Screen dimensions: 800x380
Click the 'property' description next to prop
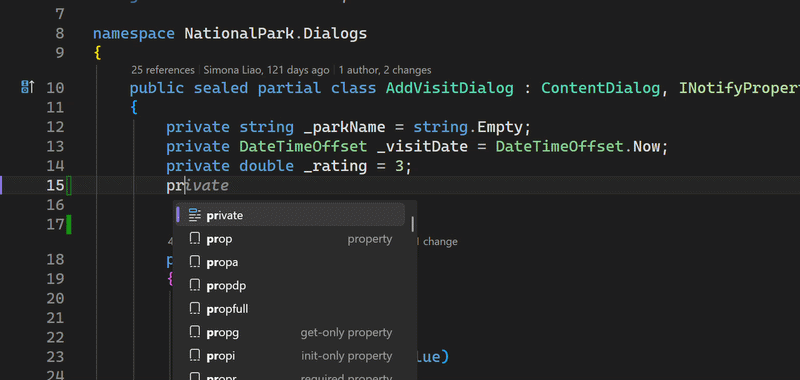tap(370, 239)
